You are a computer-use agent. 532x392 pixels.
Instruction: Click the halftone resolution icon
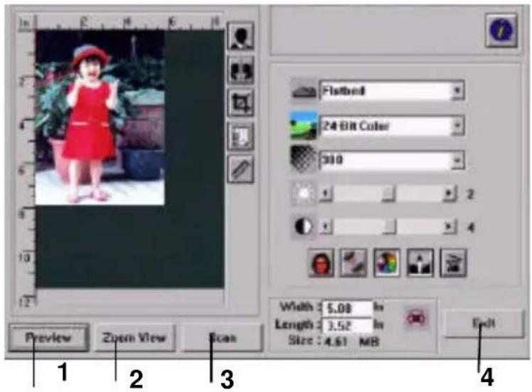(x=303, y=159)
